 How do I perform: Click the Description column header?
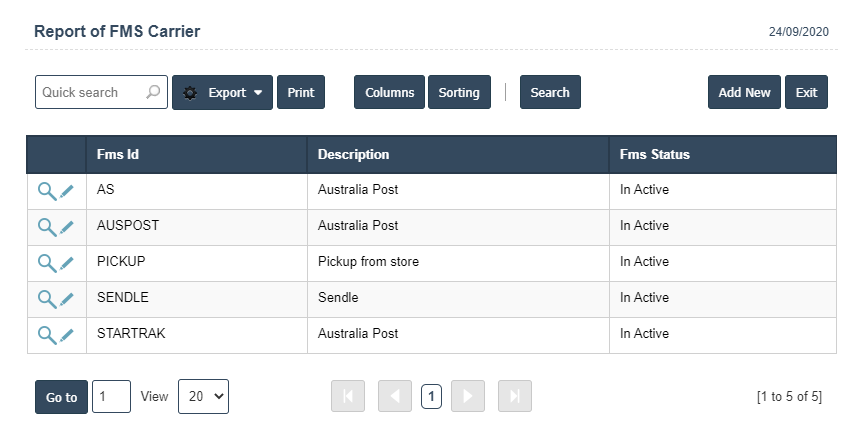coord(353,155)
